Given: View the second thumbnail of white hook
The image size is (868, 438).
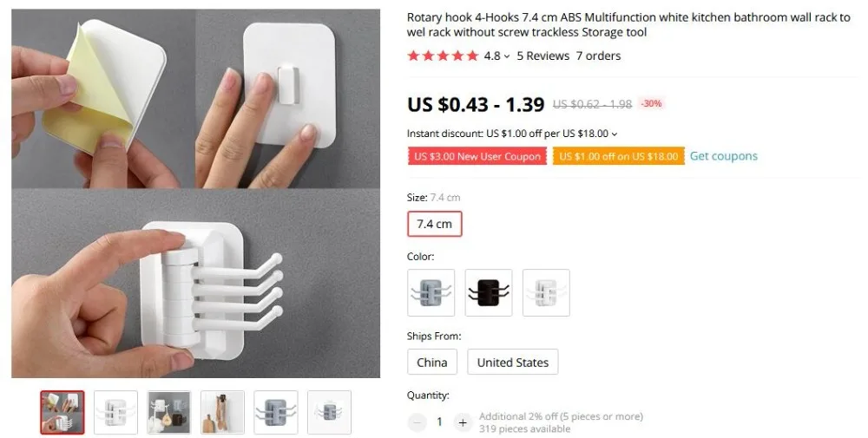Looking at the screenshot, I should pyautogui.click(x=115, y=413).
